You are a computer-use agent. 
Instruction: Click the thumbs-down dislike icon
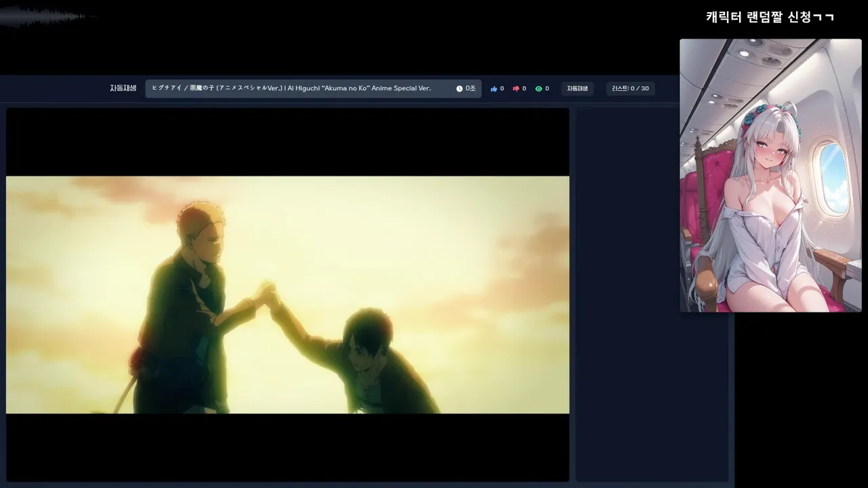(x=516, y=89)
